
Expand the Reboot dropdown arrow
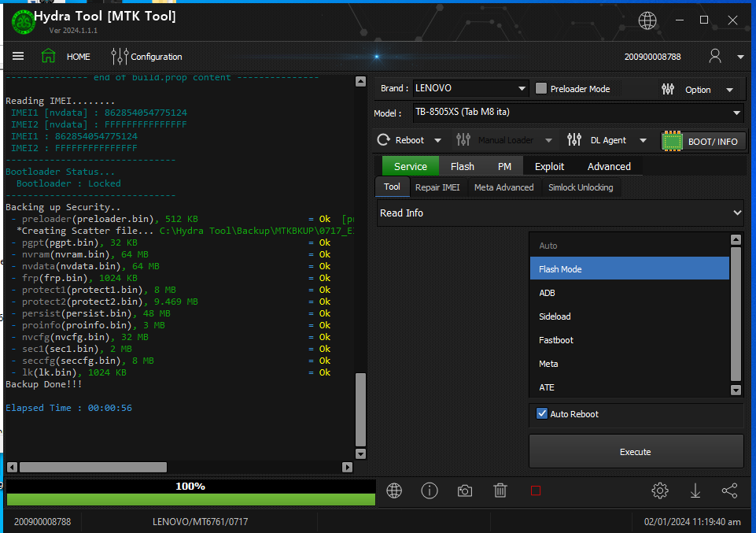[437, 140]
